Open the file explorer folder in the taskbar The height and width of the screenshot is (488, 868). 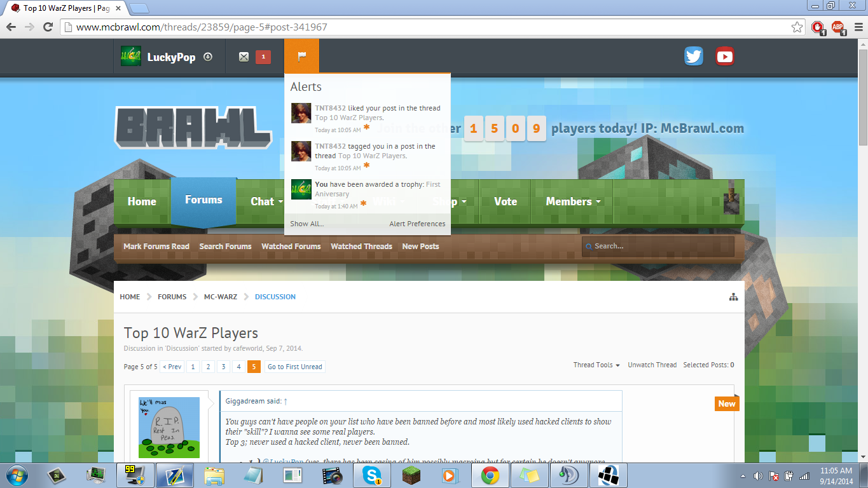click(x=214, y=475)
